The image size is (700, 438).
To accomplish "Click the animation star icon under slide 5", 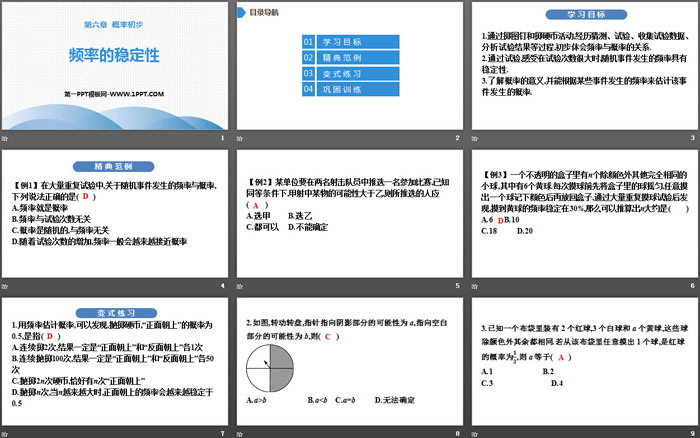I will click(x=240, y=286).
